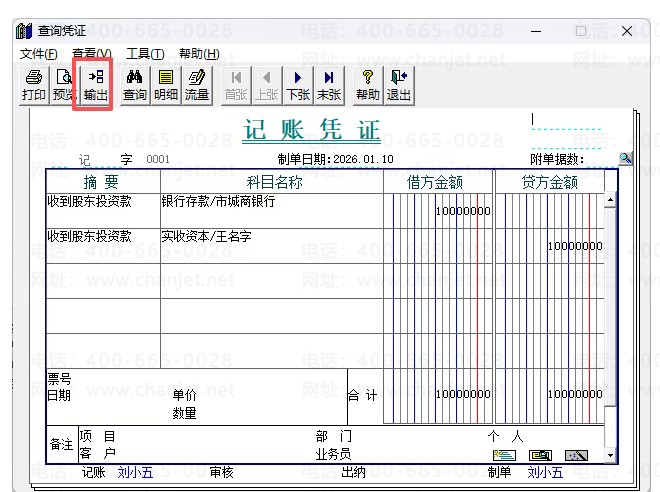Click the 记账凭证 title heading
This screenshot has width=660, height=492.
click(311, 130)
